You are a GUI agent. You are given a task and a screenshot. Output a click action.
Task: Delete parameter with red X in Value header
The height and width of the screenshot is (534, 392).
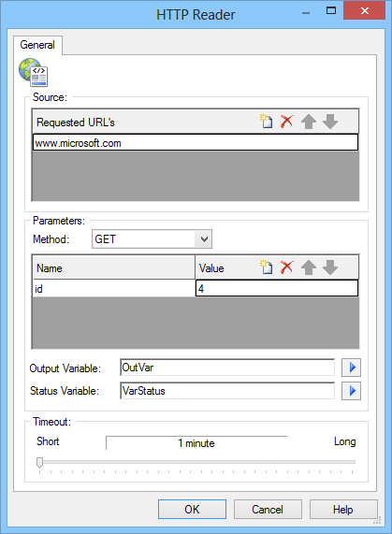tap(287, 267)
